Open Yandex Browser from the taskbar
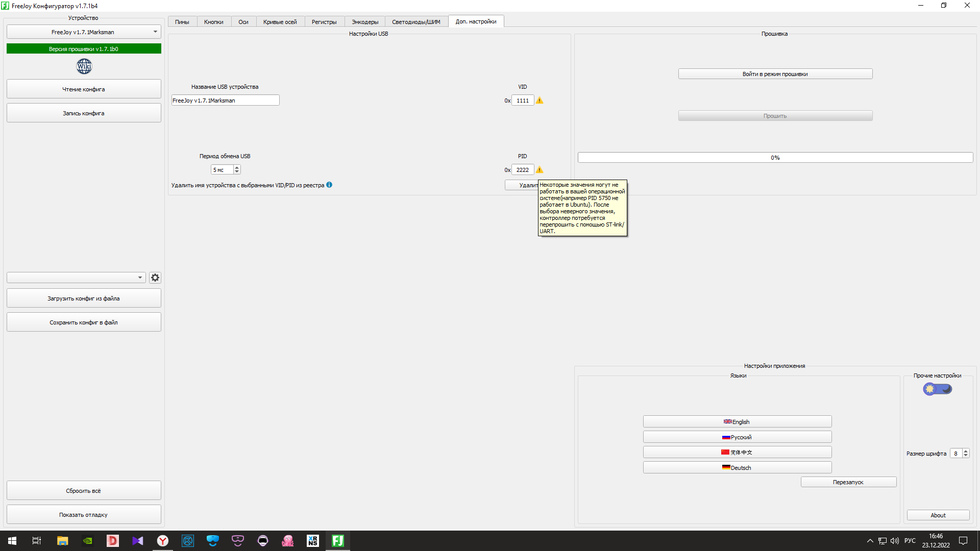Image resolution: width=980 pixels, height=551 pixels. 162,541
